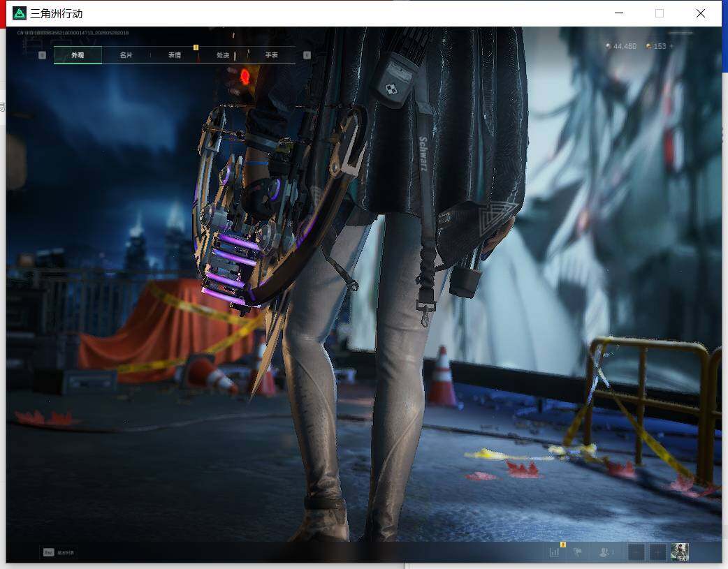Open the player avatar thumbnail at bottom right

click(x=680, y=552)
